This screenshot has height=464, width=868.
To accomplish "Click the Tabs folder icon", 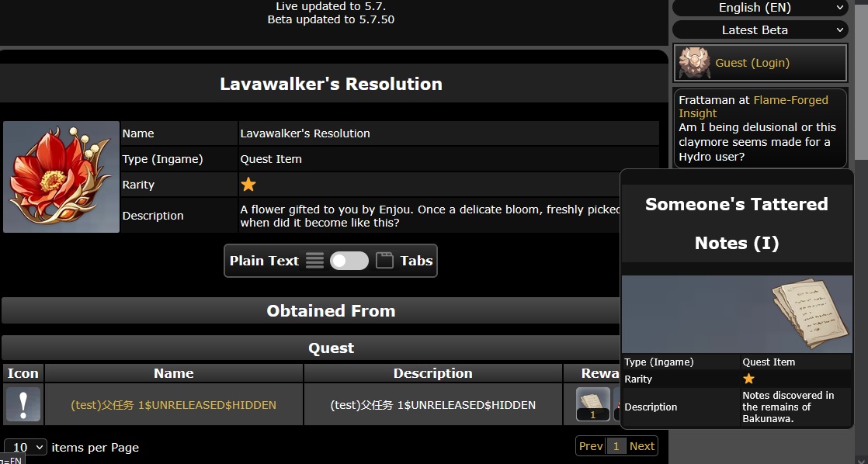I will coord(385,261).
